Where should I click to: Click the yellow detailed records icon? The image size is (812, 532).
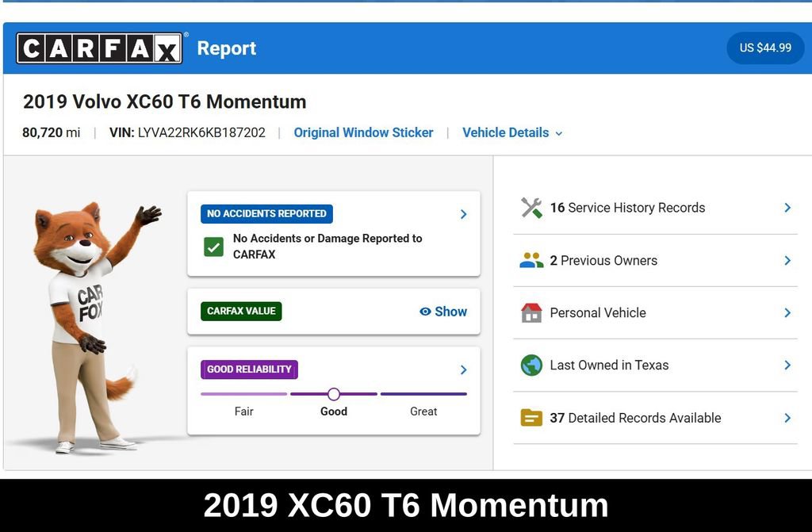[x=531, y=418]
